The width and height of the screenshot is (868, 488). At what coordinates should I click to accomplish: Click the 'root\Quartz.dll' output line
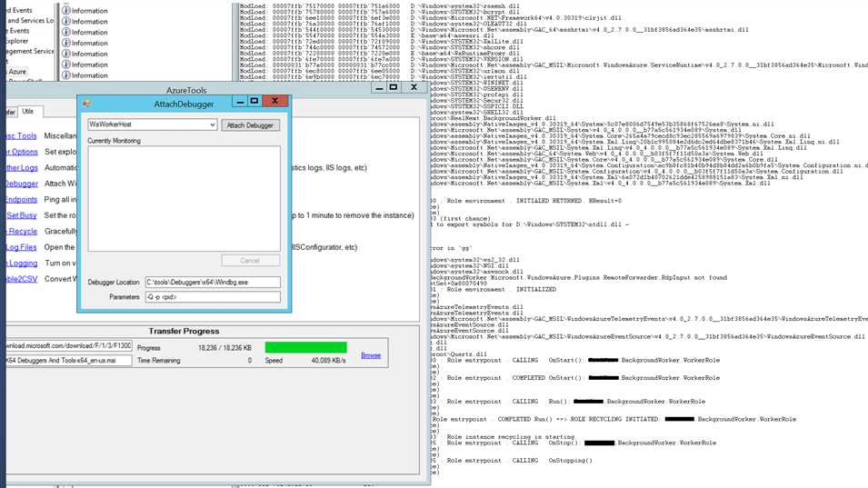(x=460, y=354)
